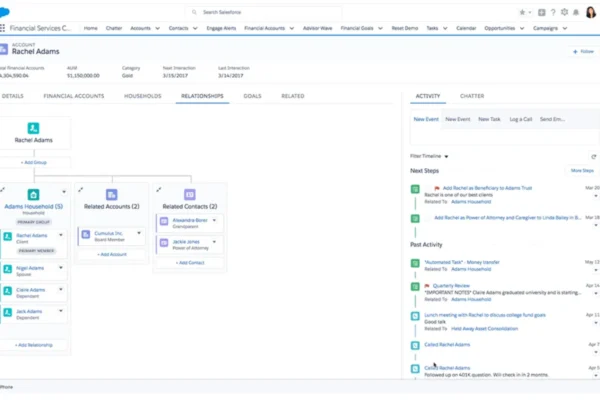Screen dimensions: 600x400
Task: Open the Tasks nav dropdown arrow
Action: (445, 28)
